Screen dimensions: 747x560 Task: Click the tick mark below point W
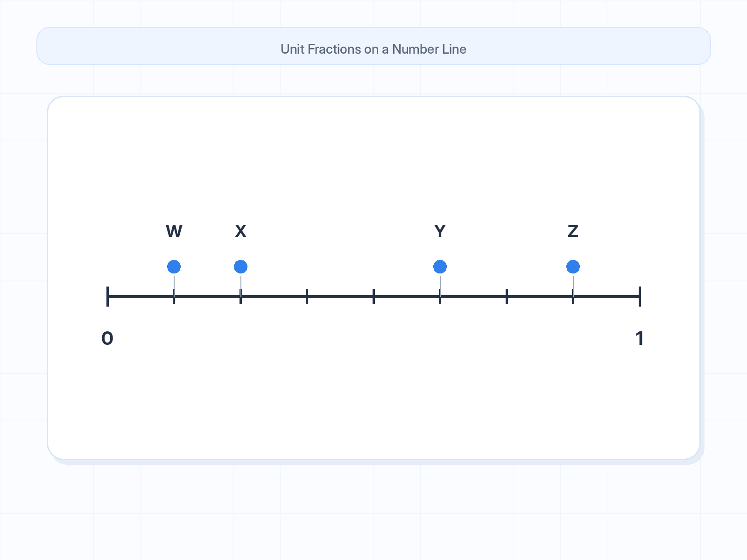coord(174,296)
